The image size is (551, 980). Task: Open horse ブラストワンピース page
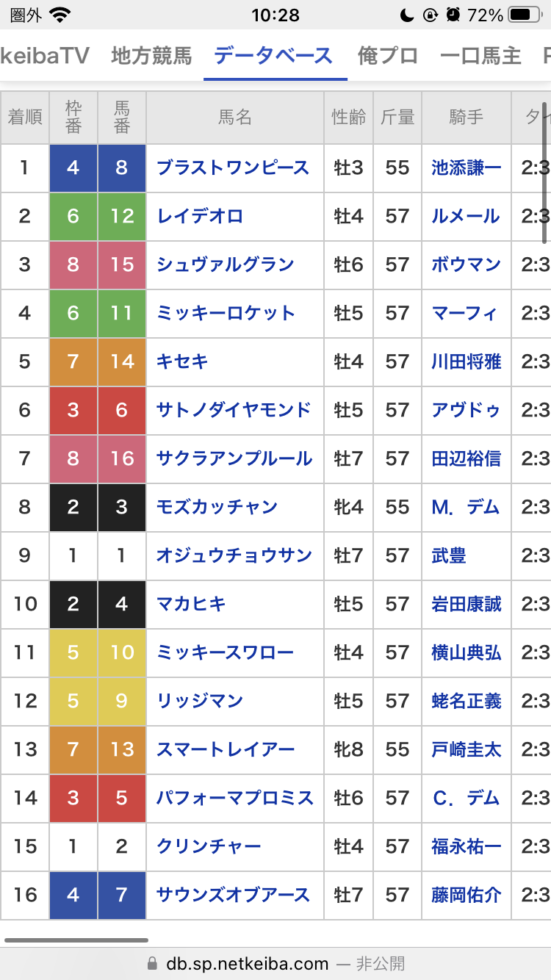point(233,168)
